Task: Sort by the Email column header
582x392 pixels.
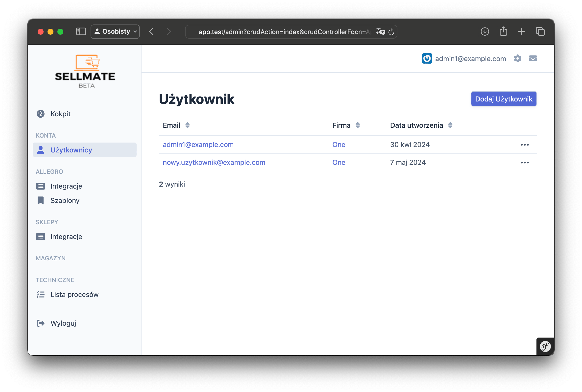Action: click(171, 125)
